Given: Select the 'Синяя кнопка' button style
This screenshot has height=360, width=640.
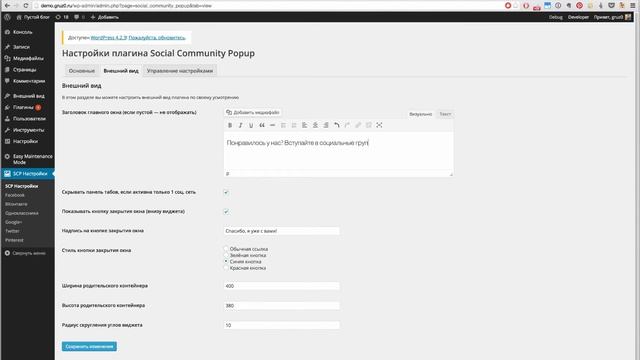Looking at the screenshot, I should point(226,261).
